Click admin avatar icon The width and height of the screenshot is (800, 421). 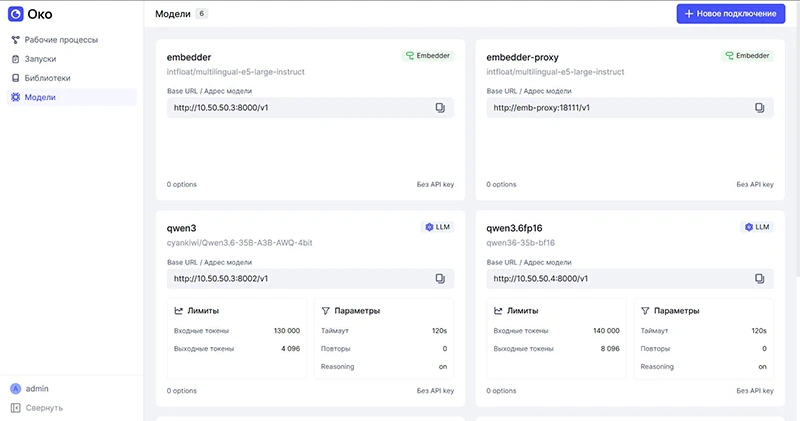pyautogui.click(x=16, y=389)
